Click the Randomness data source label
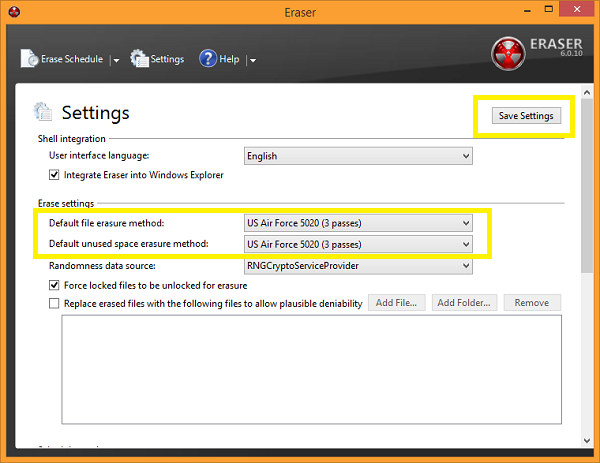The height and width of the screenshot is (463, 600). (102, 266)
